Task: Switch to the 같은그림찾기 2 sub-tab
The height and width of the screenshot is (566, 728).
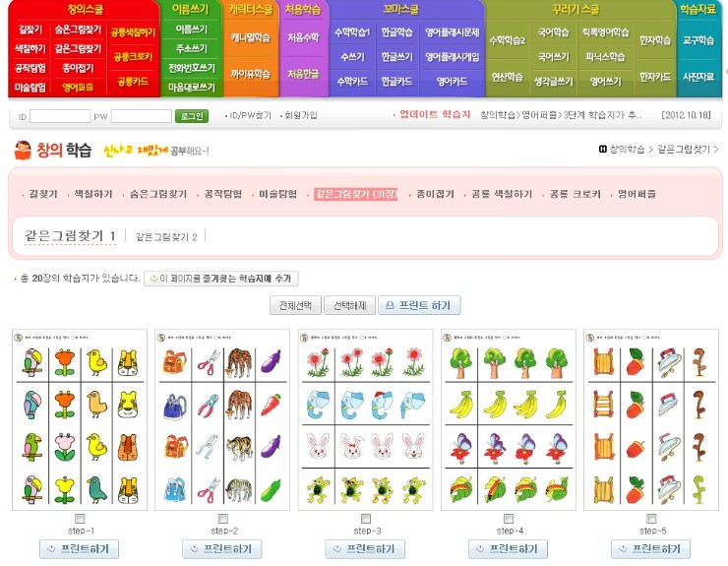Action: click(166, 236)
